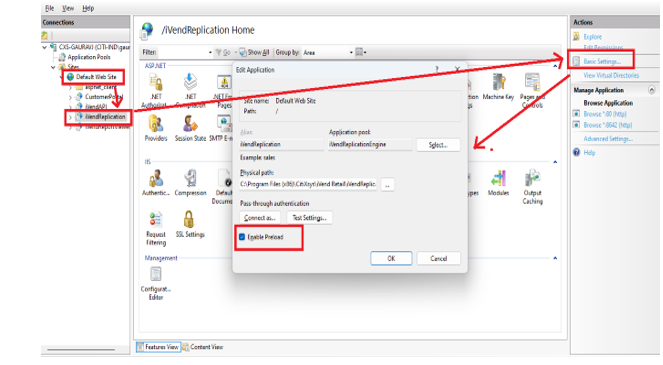
Task: Click in the Physical path field
Action: [308, 184]
